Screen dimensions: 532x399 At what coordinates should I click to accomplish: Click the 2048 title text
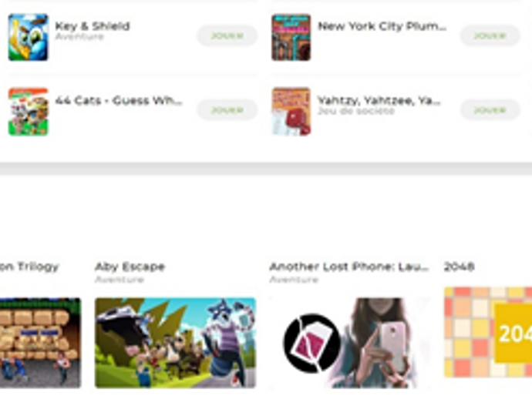tap(459, 267)
